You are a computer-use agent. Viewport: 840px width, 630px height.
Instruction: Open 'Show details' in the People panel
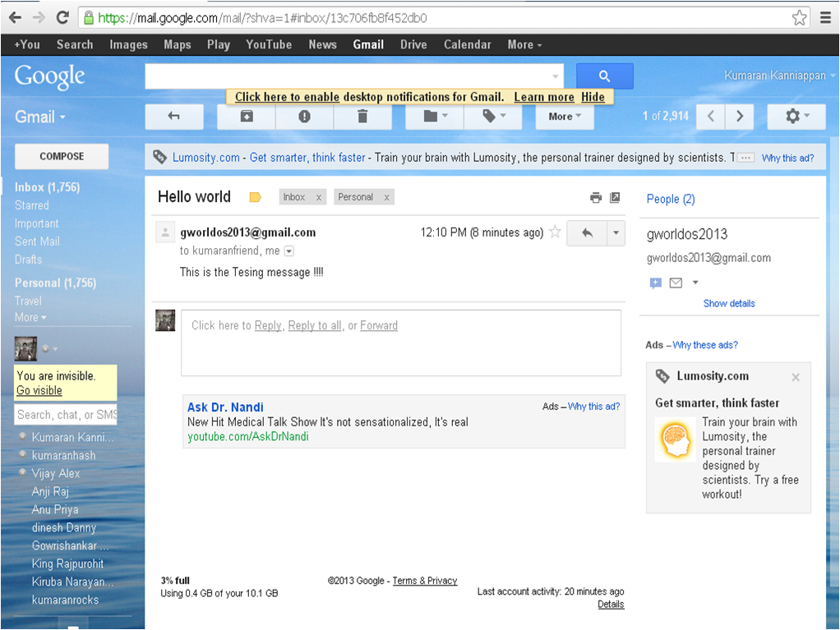[x=728, y=303]
